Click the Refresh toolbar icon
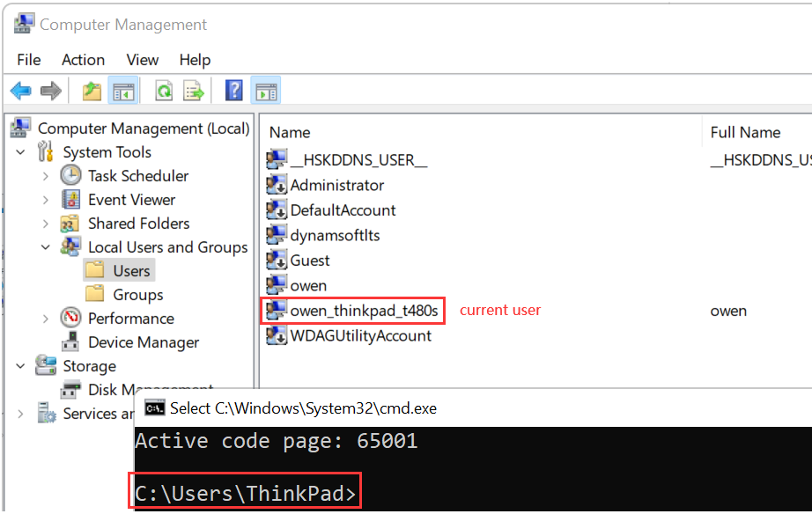 pyautogui.click(x=164, y=91)
